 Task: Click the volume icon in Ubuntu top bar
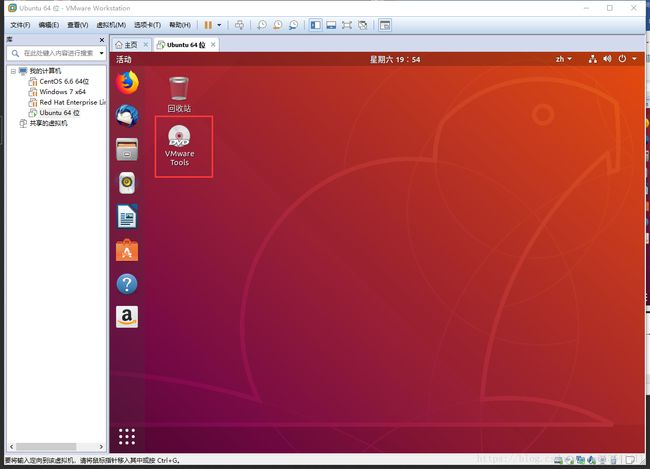pos(607,59)
